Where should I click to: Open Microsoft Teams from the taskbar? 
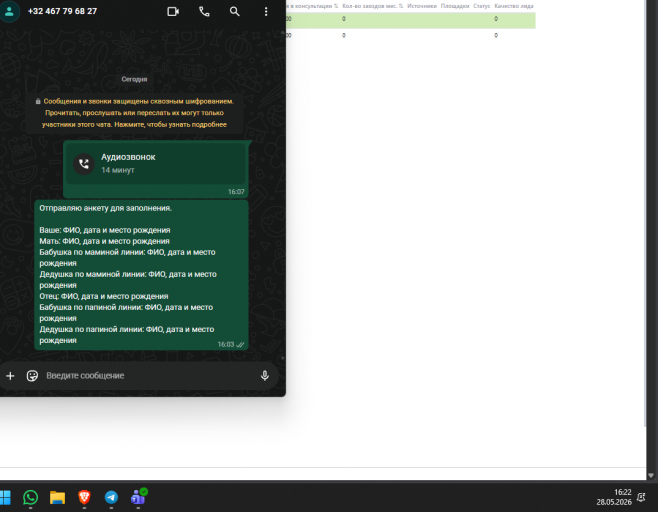pyautogui.click(x=138, y=497)
